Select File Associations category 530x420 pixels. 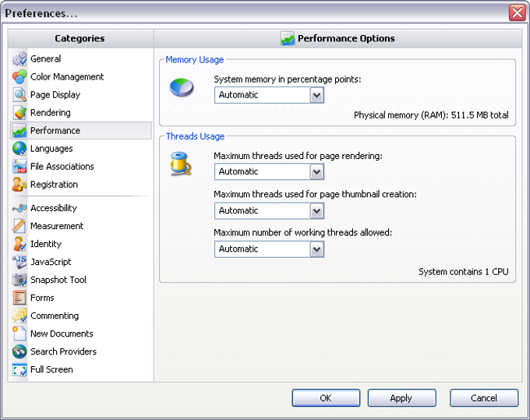click(62, 166)
